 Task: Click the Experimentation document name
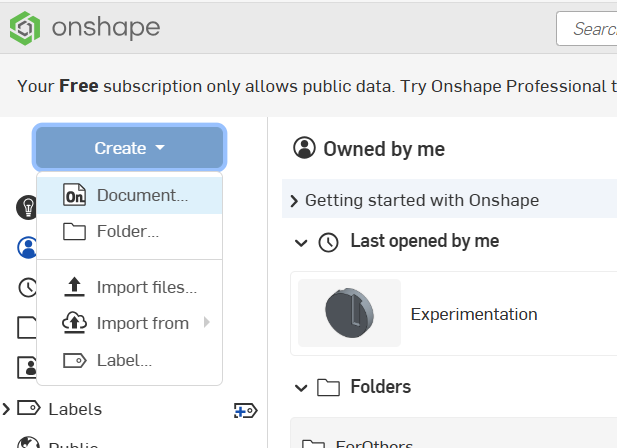pyautogui.click(x=474, y=314)
